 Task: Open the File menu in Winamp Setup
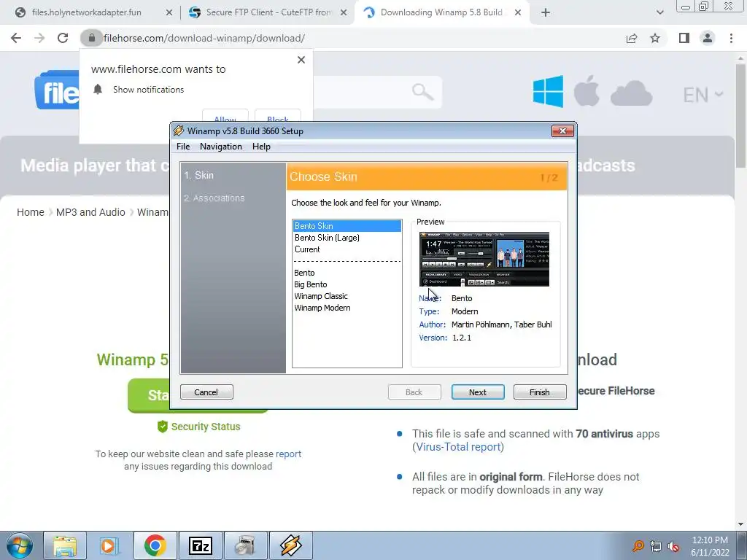[x=183, y=146]
